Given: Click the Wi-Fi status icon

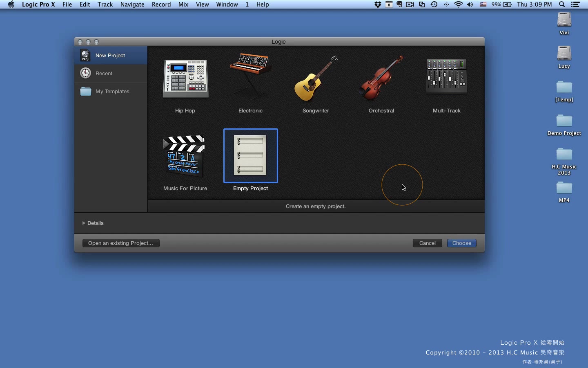Looking at the screenshot, I should tap(459, 4).
